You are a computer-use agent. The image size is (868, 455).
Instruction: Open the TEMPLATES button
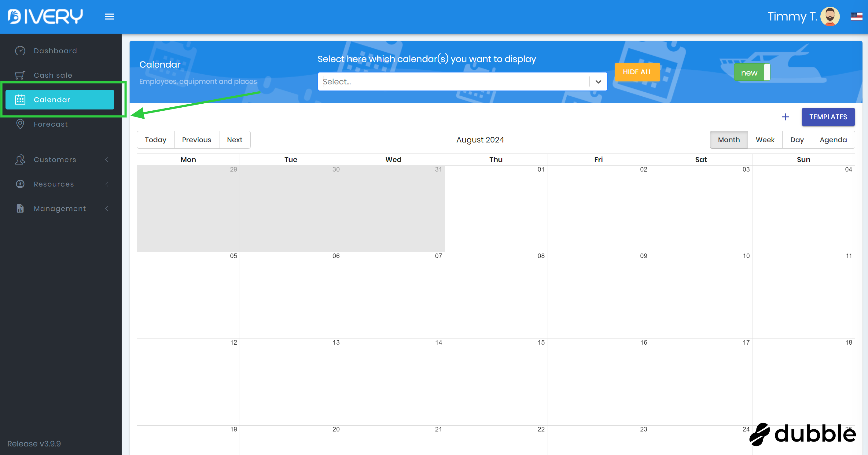click(828, 117)
